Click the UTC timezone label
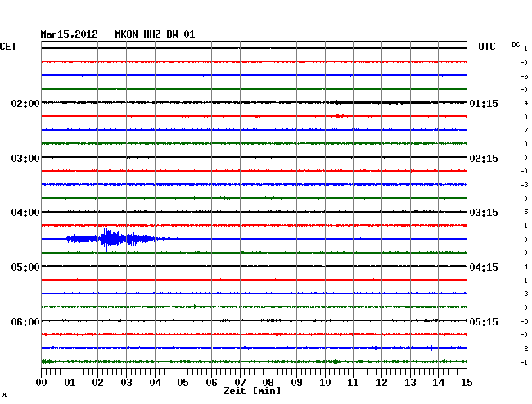Image resolution: width=532 pixels, height=404 pixels. coord(486,47)
